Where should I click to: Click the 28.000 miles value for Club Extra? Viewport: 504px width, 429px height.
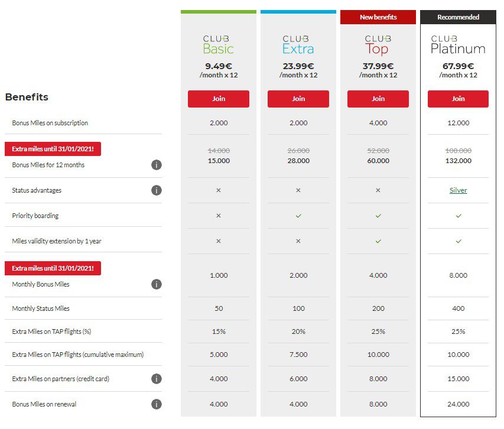click(x=298, y=161)
